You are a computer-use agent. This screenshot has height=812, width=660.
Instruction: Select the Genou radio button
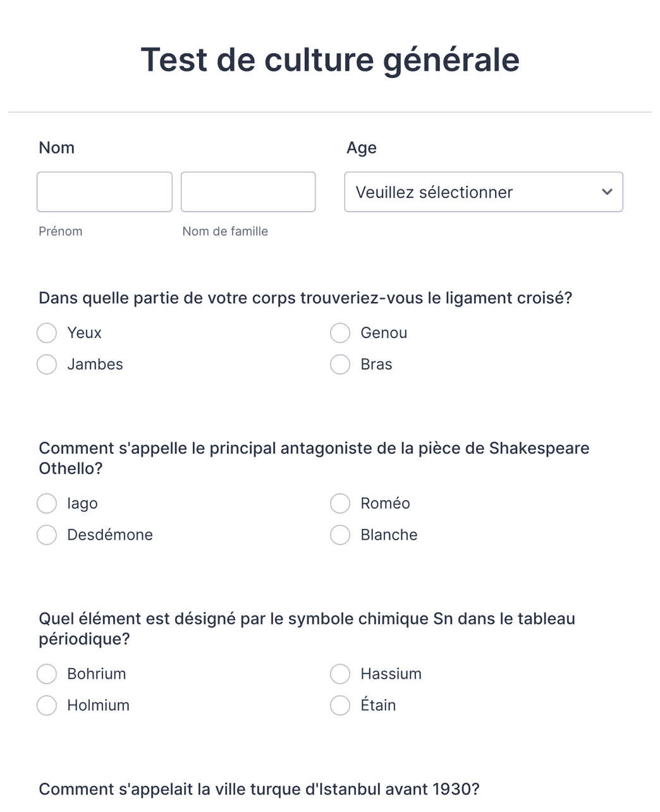[339, 332]
